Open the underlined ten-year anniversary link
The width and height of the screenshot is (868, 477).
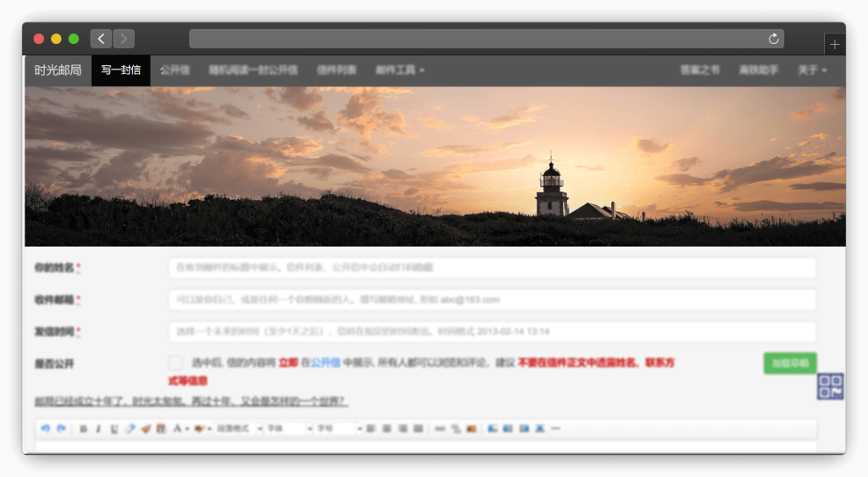pyautogui.click(x=191, y=401)
